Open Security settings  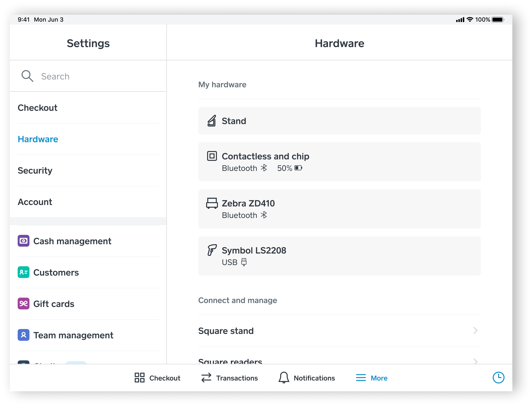coord(88,171)
